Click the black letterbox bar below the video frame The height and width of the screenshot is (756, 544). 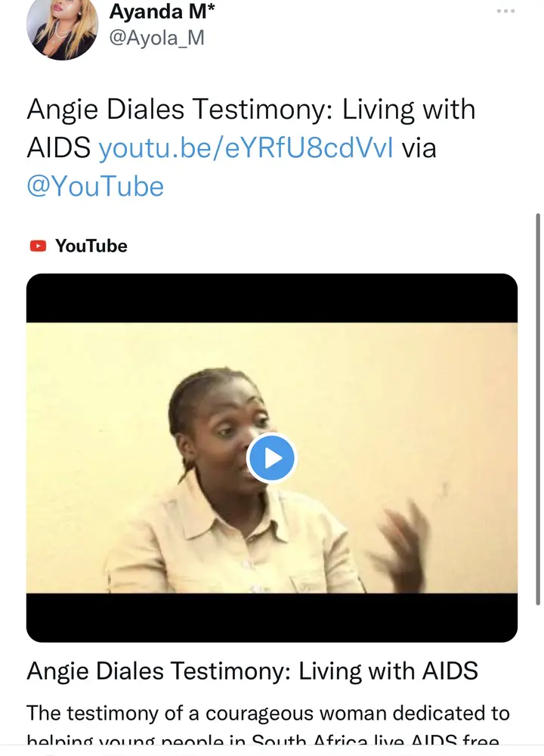point(272,618)
